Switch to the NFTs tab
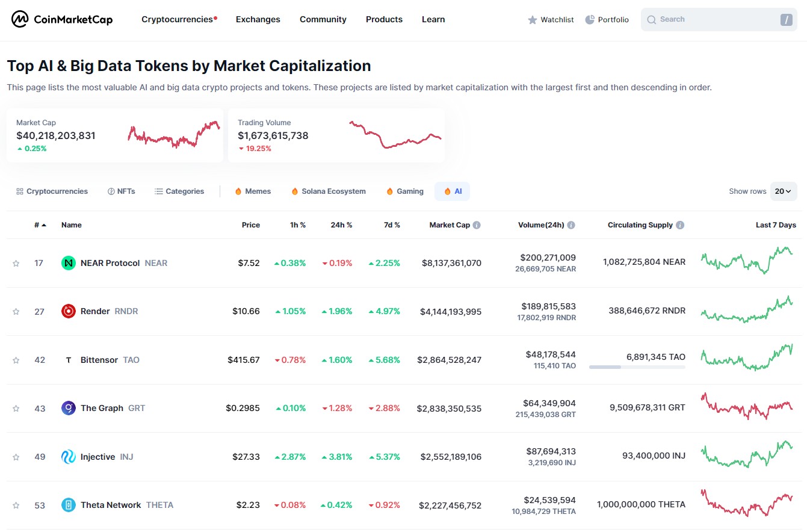Image resolution: width=807 pixels, height=532 pixels. click(121, 191)
